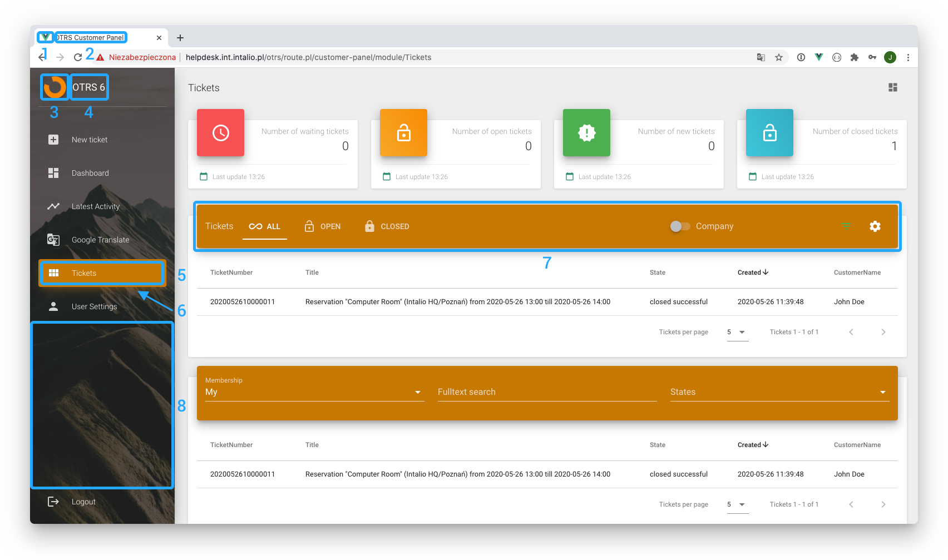
Task: Open a new browser tab
Action: point(180,38)
